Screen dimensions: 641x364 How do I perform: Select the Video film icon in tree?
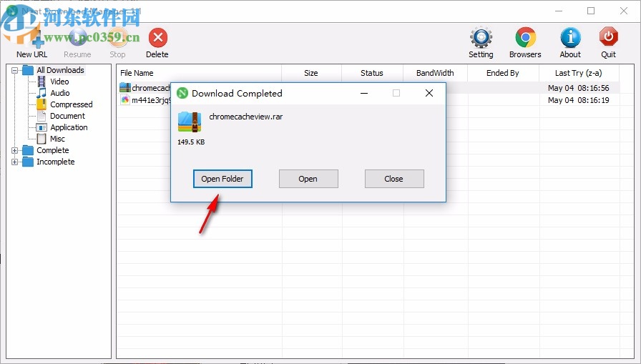pos(41,82)
